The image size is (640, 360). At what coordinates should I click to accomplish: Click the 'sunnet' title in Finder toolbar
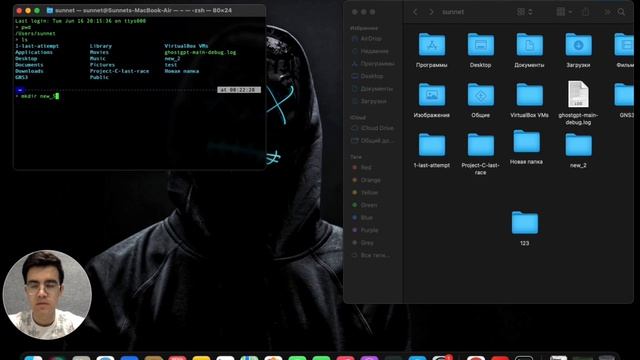453,12
